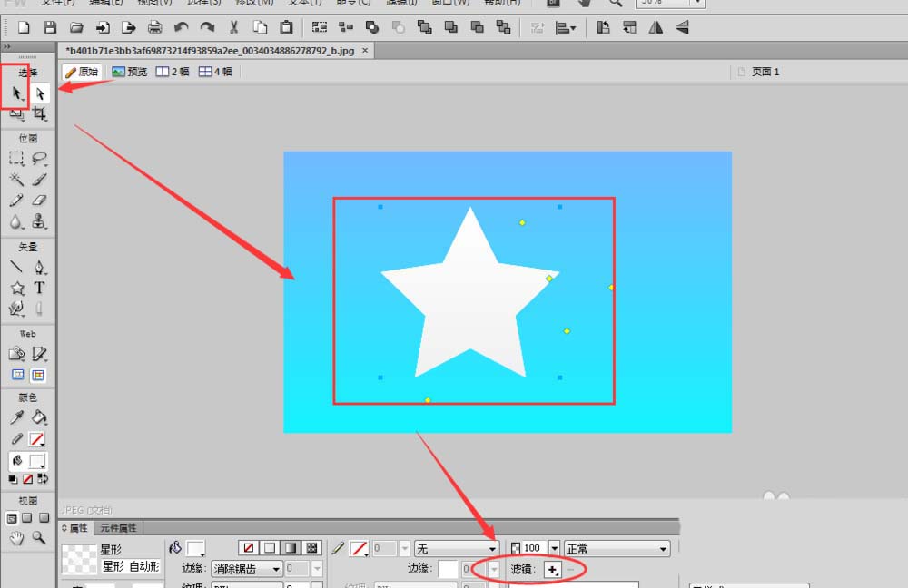Select the Eraser tool

pos(39,201)
